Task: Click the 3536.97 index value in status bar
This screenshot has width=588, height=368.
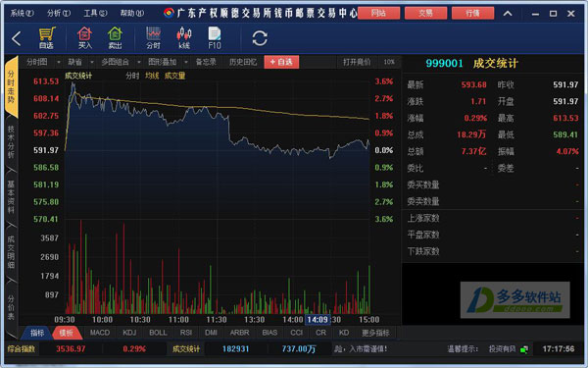Action: click(x=71, y=349)
